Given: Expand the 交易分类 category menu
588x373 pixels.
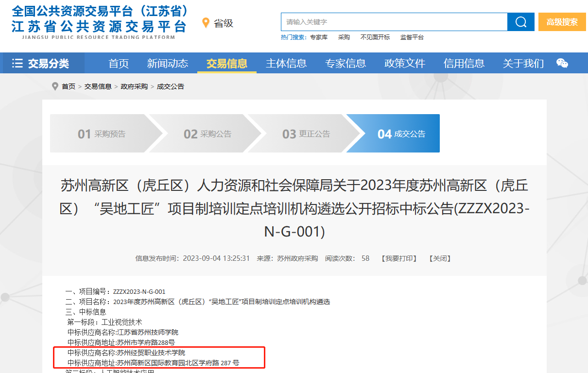Looking at the screenshot, I should point(43,63).
